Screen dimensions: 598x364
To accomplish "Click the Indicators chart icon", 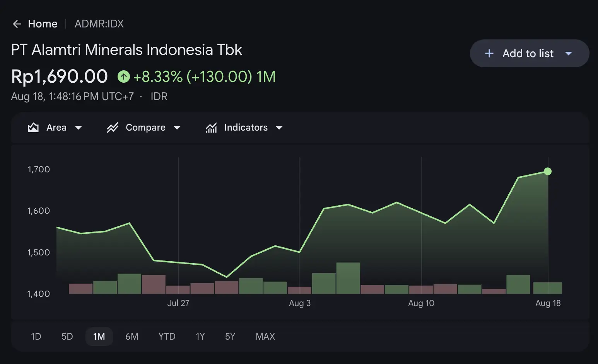I will pos(211,128).
